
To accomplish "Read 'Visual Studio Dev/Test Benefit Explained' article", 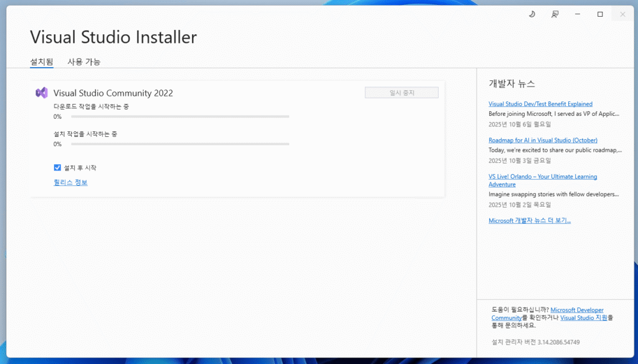I will pyautogui.click(x=540, y=104).
